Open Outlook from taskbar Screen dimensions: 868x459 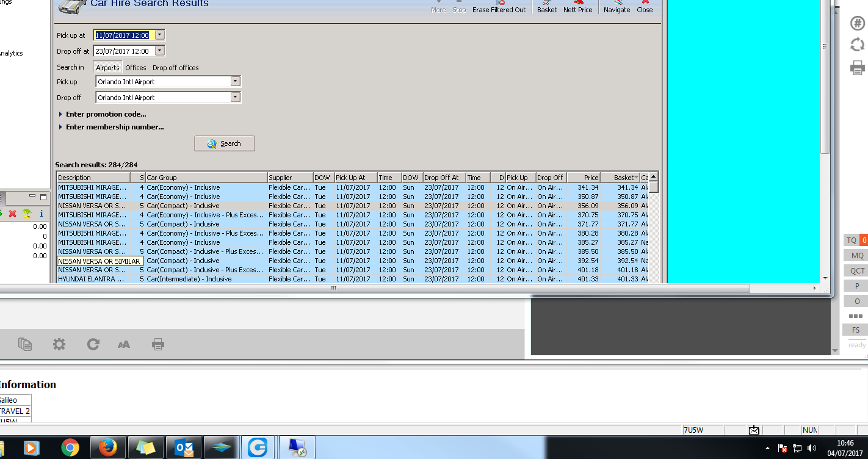(x=184, y=448)
